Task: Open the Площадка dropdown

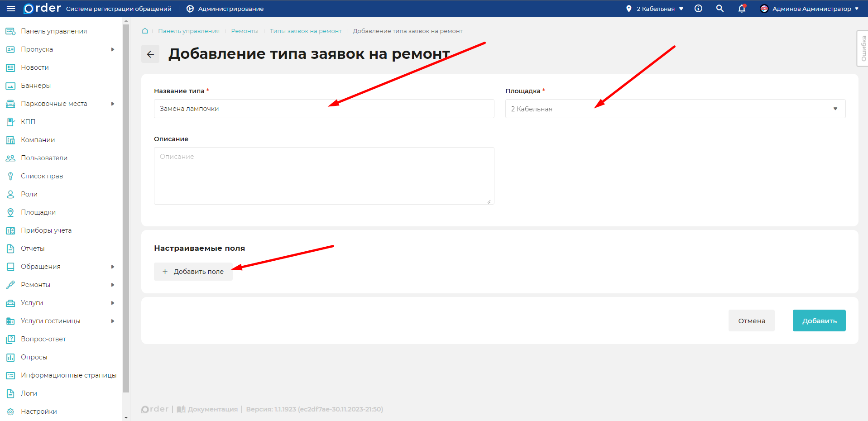Action: pyautogui.click(x=675, y=109)
